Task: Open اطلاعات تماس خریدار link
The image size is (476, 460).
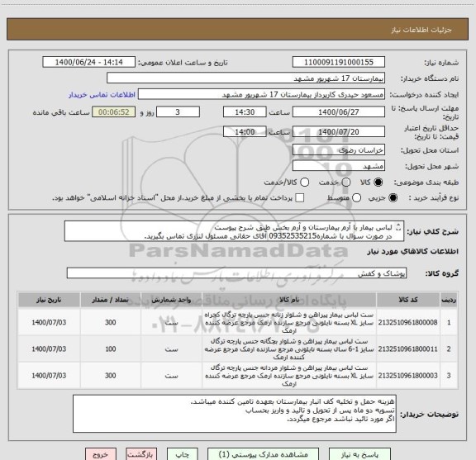Action: [x=102, y=95]
